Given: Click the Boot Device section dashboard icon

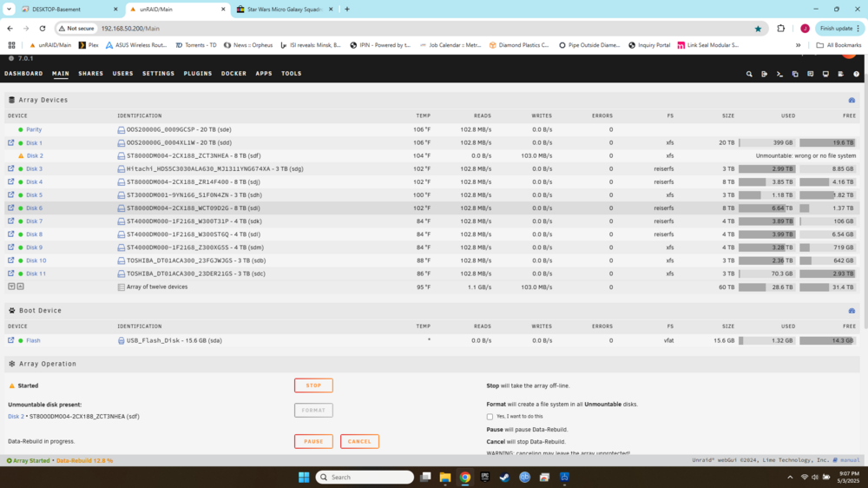Looking at the screenshot, I should coord(852,311).
